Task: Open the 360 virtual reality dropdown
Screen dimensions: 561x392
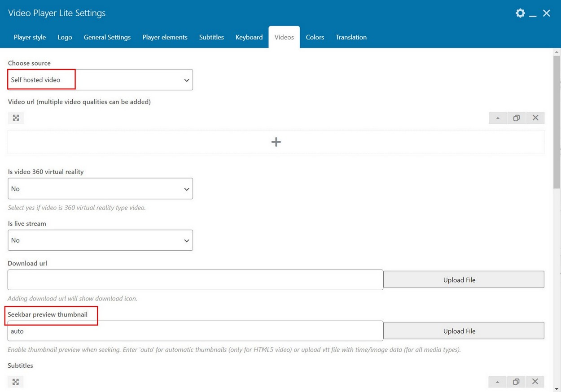Action: (100, 189)
